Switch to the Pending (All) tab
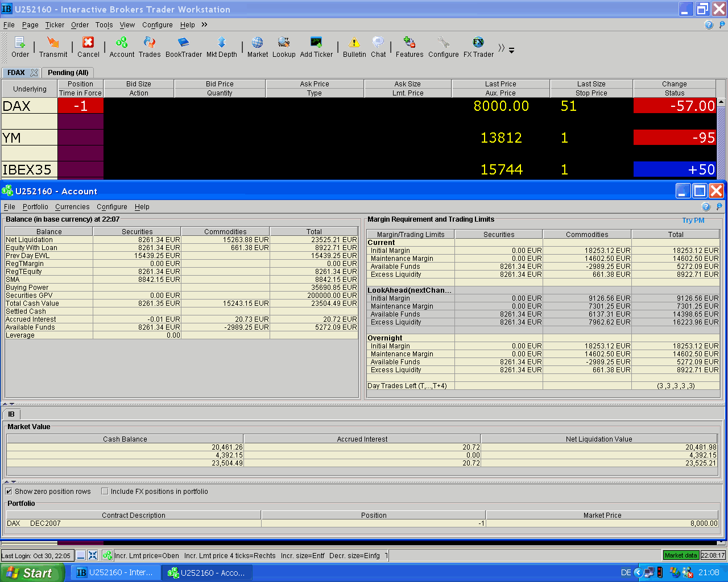 click(x=68, y=73)
